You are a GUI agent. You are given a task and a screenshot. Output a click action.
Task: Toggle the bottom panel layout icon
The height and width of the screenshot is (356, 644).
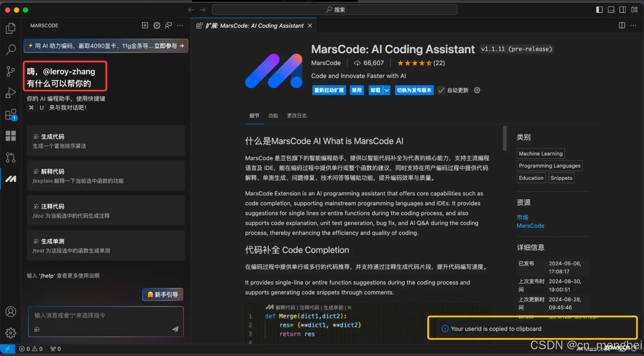tap(611, 10)
